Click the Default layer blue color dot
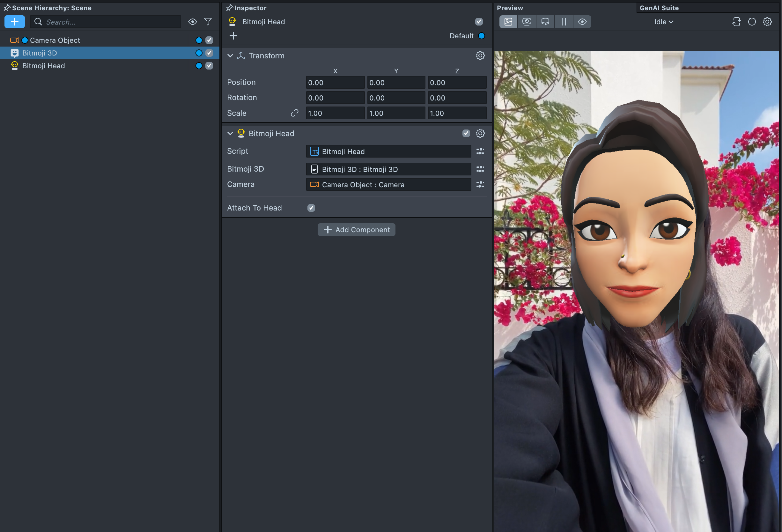This screenshot has width=782, height=532. [x=481, y=36]
